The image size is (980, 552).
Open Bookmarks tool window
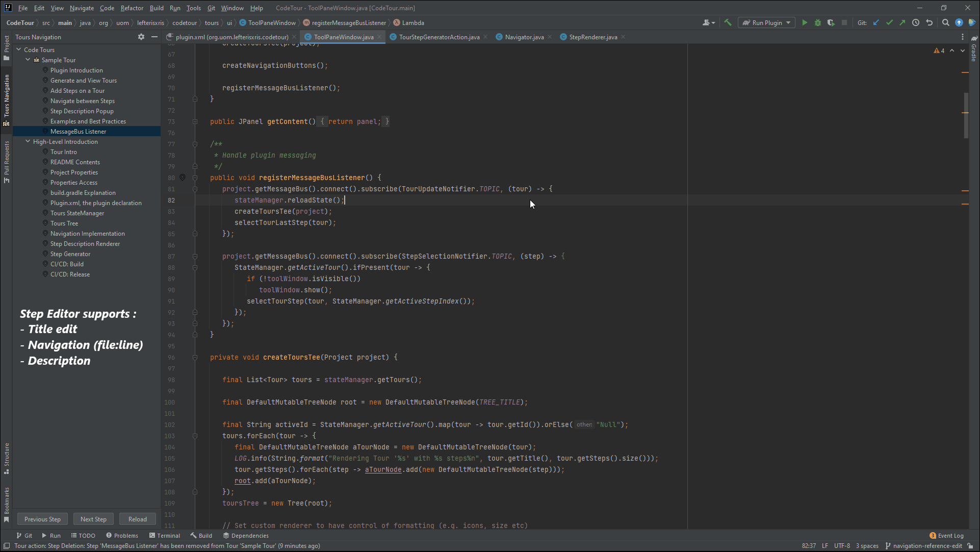click(x=6, y=505)
